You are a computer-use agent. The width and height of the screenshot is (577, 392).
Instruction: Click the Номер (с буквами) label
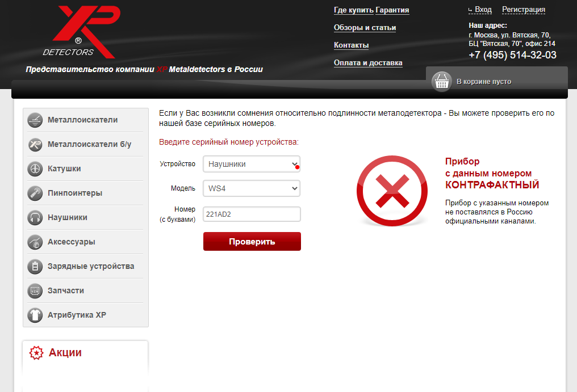pos(177,214)
